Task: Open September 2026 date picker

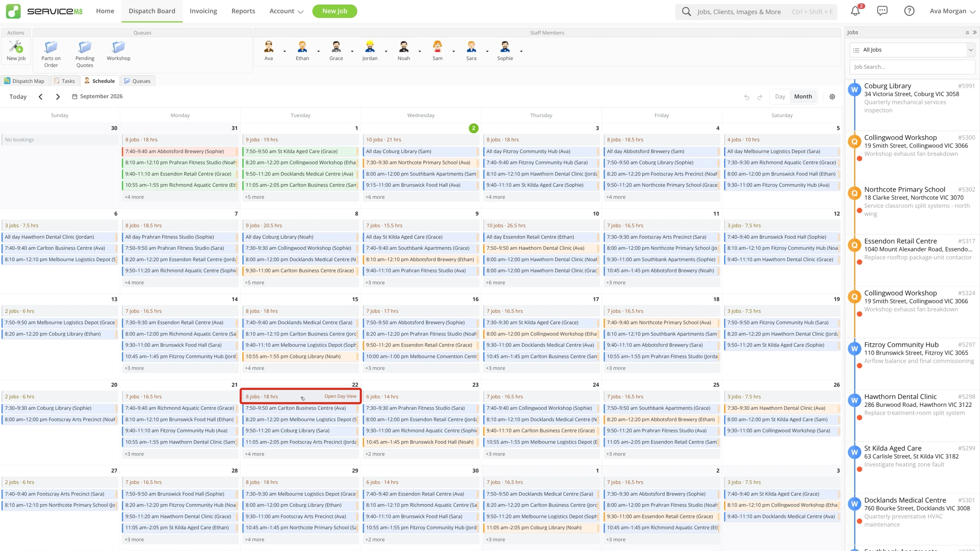Action: 97,96
